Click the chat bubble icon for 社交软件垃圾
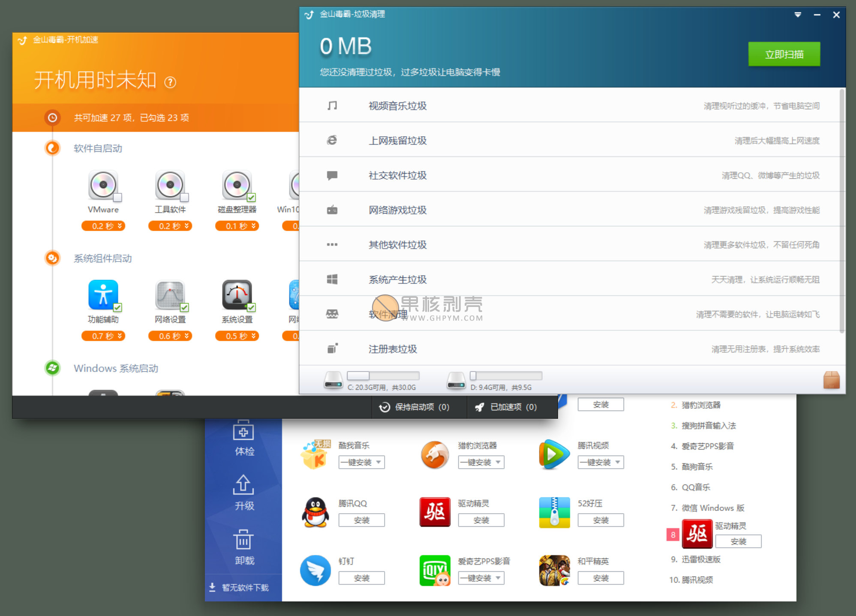The height and width of the screenshot is (616, 856). click(x=332, y=175)
